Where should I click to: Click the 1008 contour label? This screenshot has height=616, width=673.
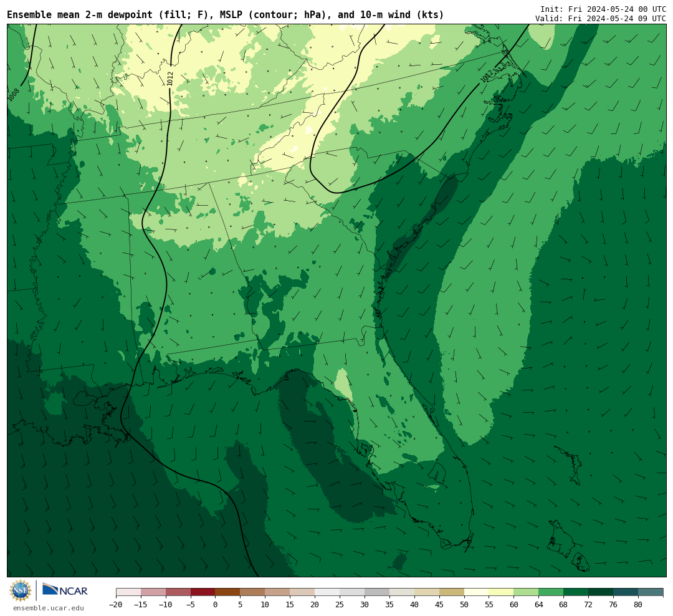tap(13, 95)
